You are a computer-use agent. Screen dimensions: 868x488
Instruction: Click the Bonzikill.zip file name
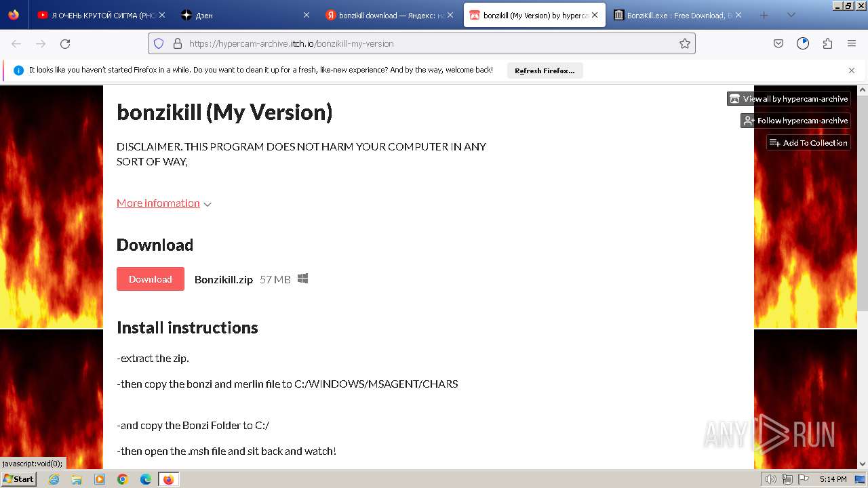[224, 279]
